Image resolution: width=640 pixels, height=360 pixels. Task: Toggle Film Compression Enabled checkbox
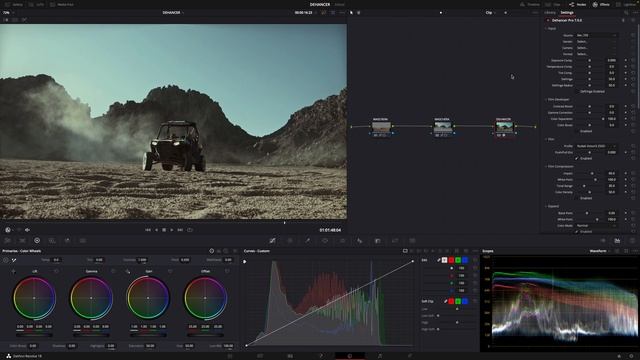point(577,198)
